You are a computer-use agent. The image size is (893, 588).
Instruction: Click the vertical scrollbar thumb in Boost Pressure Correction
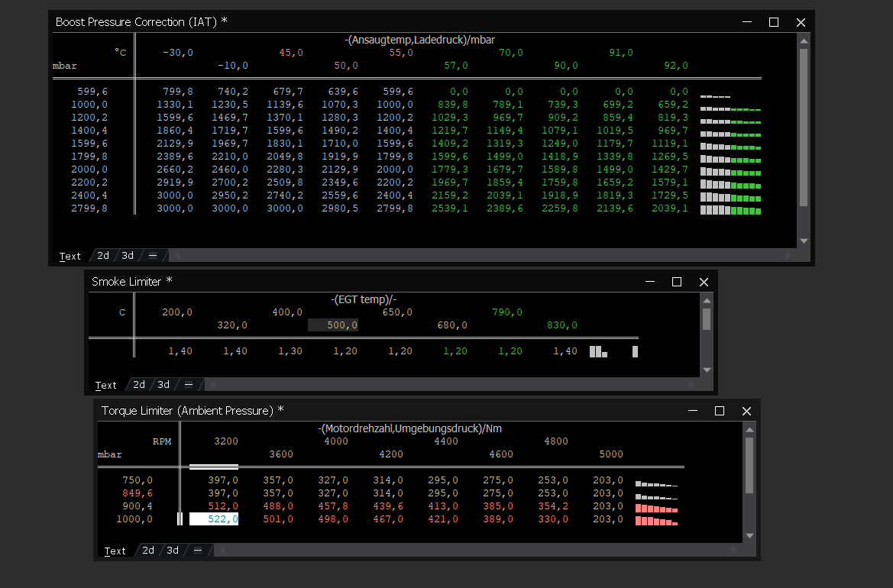(803, 126)
